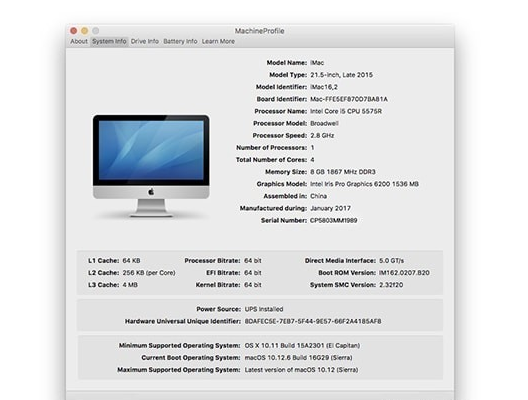Viewport: 528px width, 400px height.
Task: Click processor name Intel Core i5 CPU 5575R
Action: click(x=346, y=111)
